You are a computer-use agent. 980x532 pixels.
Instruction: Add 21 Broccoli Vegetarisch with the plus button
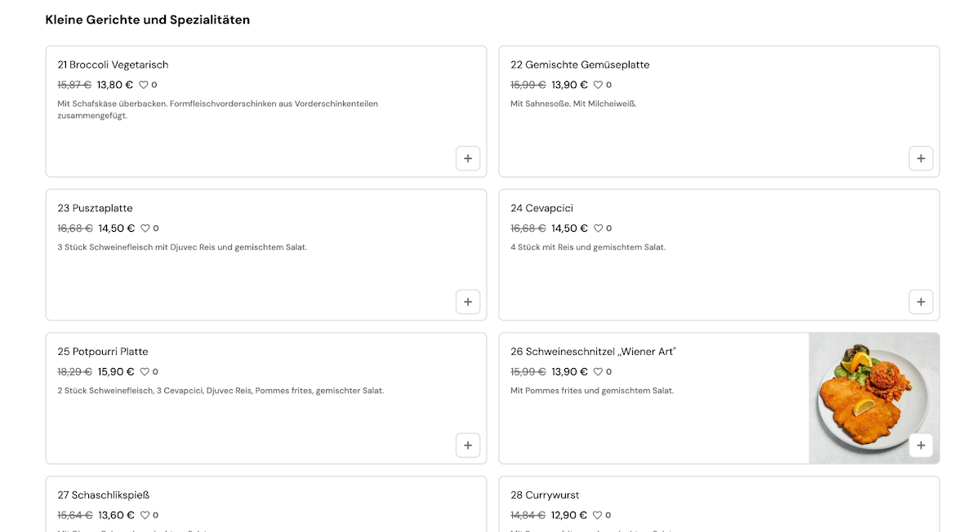tap(468, 158)
